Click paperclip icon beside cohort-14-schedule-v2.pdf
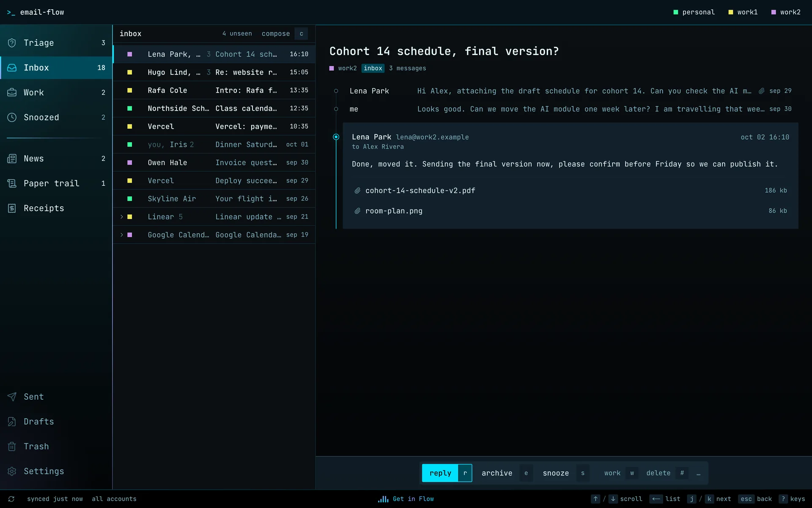 tap(357, 190)
